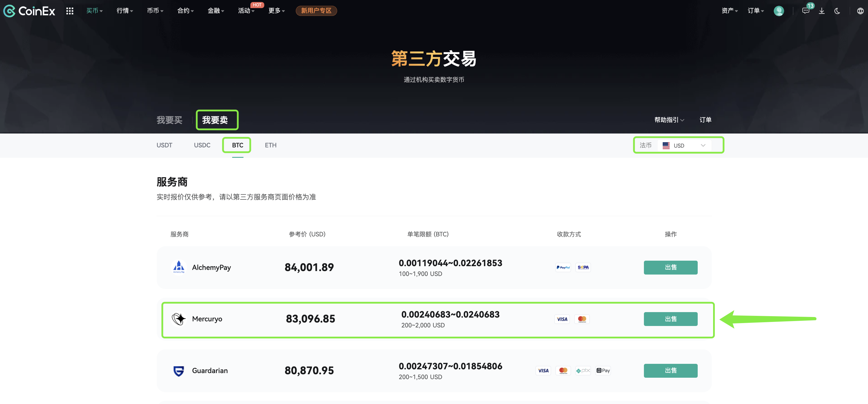Click the 第三方交易 page title

pos(434,59)
